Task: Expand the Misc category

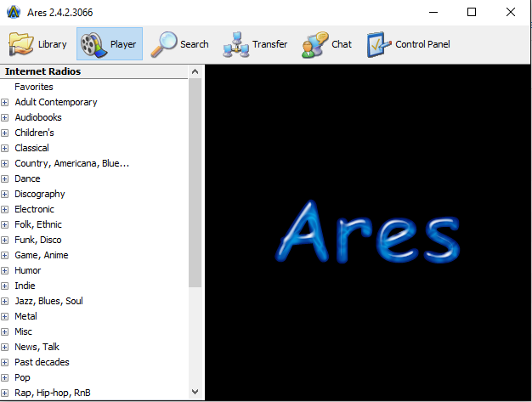Action: pyautogui.click(x=5, y=331)
